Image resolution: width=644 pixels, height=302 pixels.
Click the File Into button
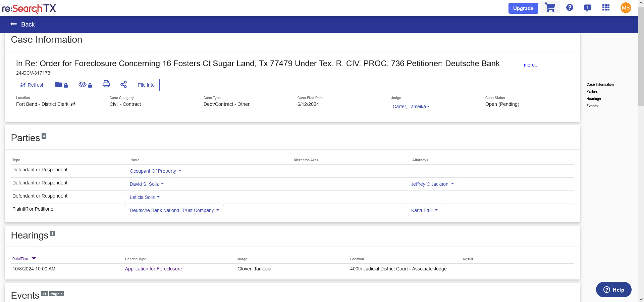(x=146, y=85)
